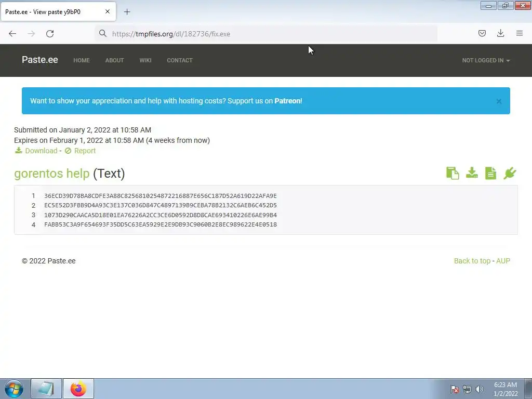Click the Back to top link
The height and width of the screenshot is (399, 532).
(x=472, y=261)
